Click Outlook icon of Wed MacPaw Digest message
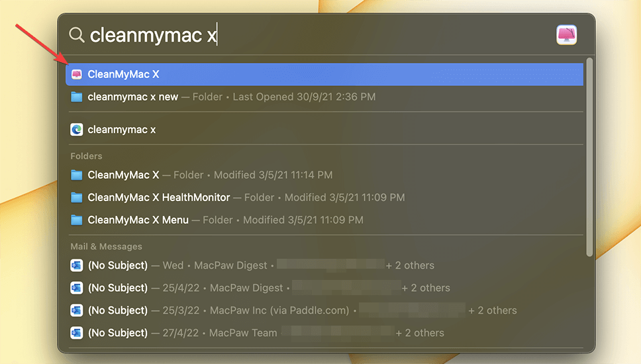The image size is (641, 364). point(76,265)
